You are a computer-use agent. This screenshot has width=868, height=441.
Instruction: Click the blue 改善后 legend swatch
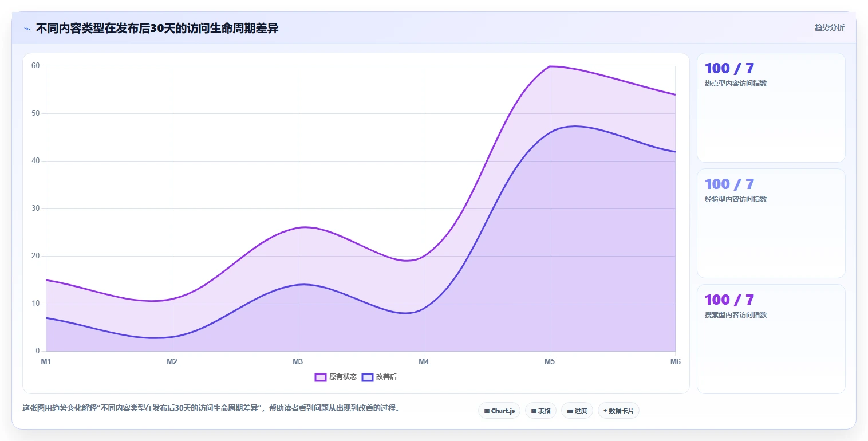tap(367, 377)
